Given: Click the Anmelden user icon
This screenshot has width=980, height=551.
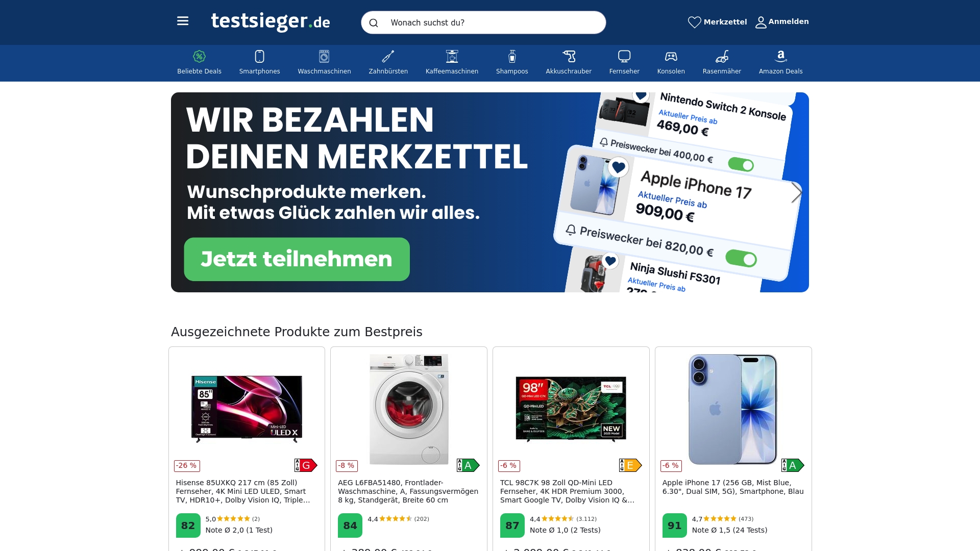Looking at the screenshot, I should tap(761, 22).
